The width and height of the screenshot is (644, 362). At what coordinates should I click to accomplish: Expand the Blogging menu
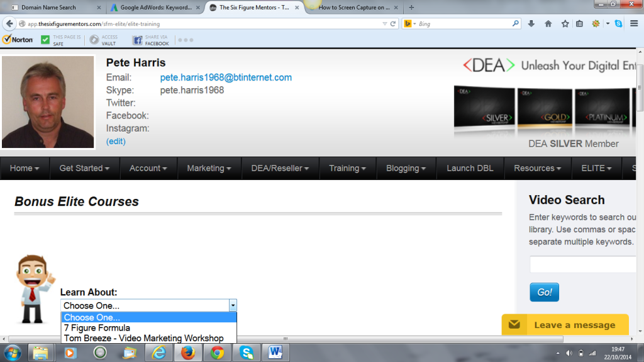[x=406, y=168]
